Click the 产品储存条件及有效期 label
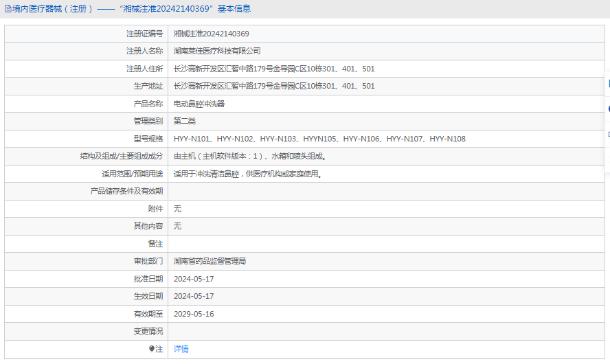Viewport: 610px width, 364px height. coord(126,191)
